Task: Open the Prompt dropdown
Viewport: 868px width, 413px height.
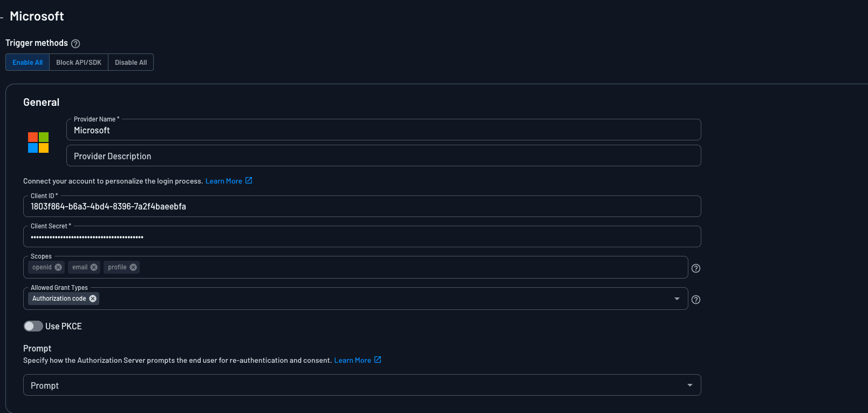Action: point(362,385)
